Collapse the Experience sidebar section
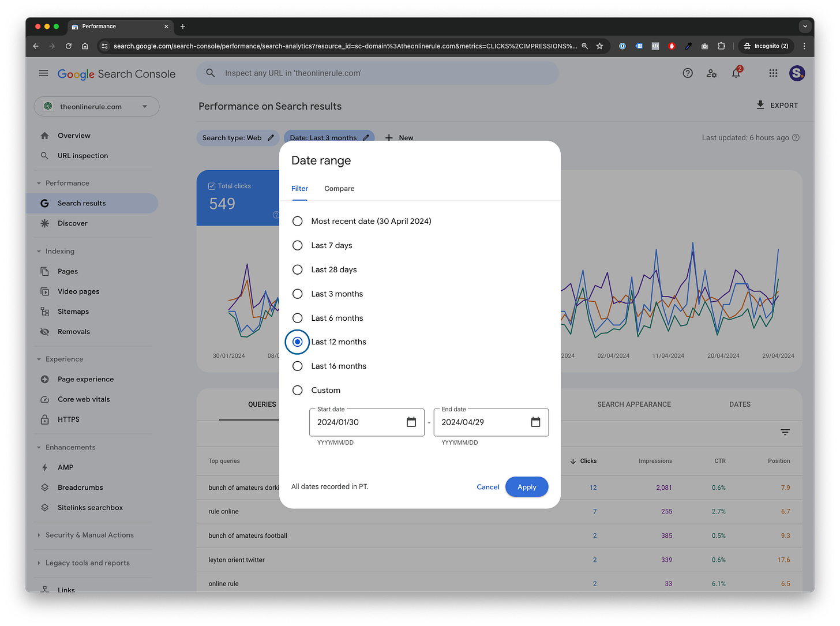The width and height of the screenshot is (840, 626). pos(39,359)
